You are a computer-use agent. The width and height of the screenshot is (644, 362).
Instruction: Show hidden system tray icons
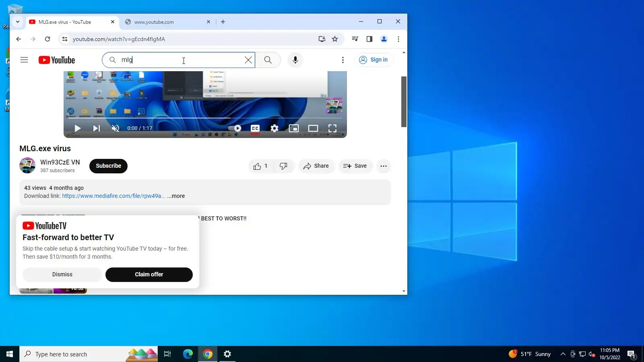[x=563, y=354]
